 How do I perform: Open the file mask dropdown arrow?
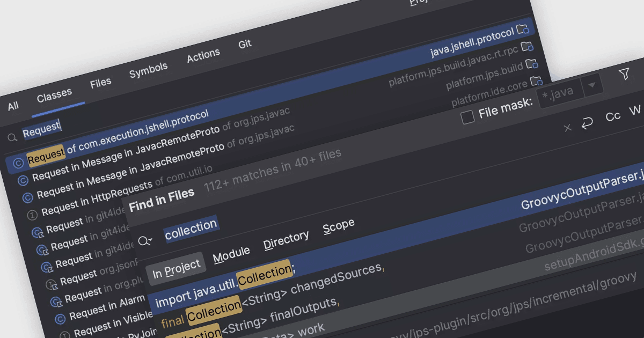click(592, 85)
